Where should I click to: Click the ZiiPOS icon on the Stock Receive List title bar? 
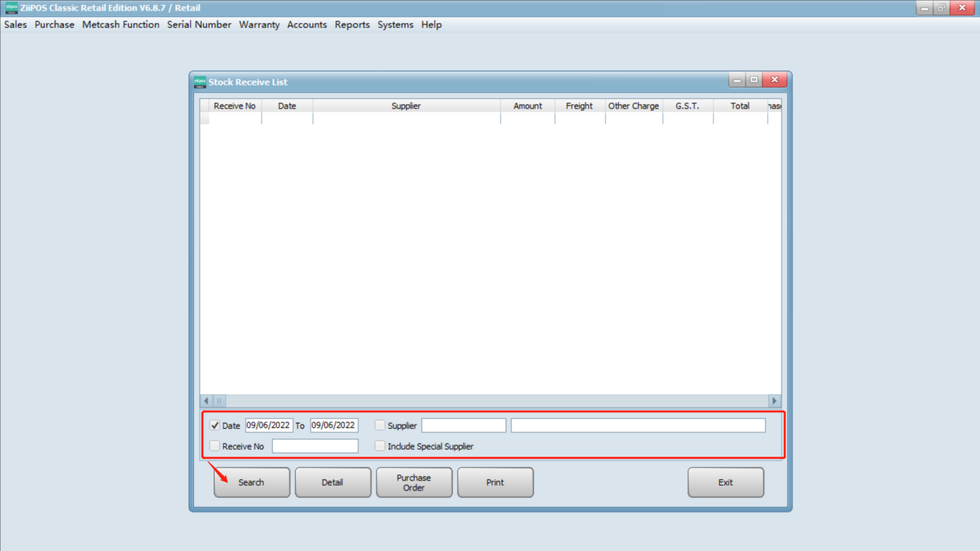click(x=200, y=82)
